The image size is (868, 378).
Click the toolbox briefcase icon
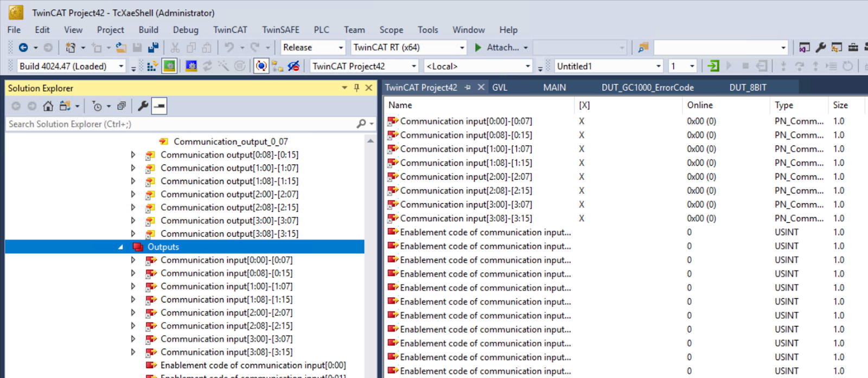tap(853, 48)
